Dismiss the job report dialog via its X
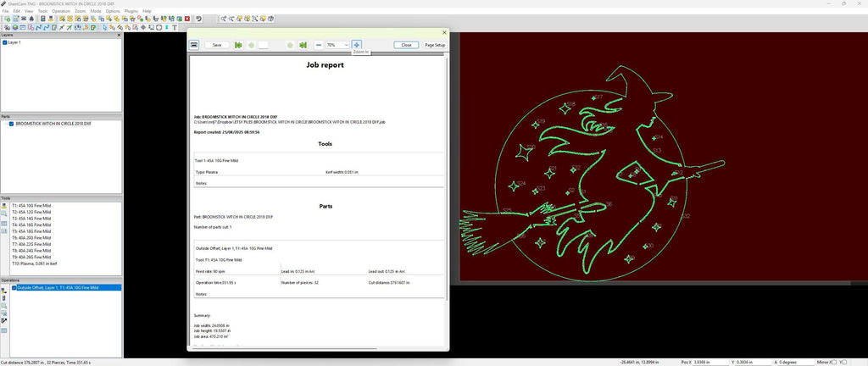 [x=444, y=33]
